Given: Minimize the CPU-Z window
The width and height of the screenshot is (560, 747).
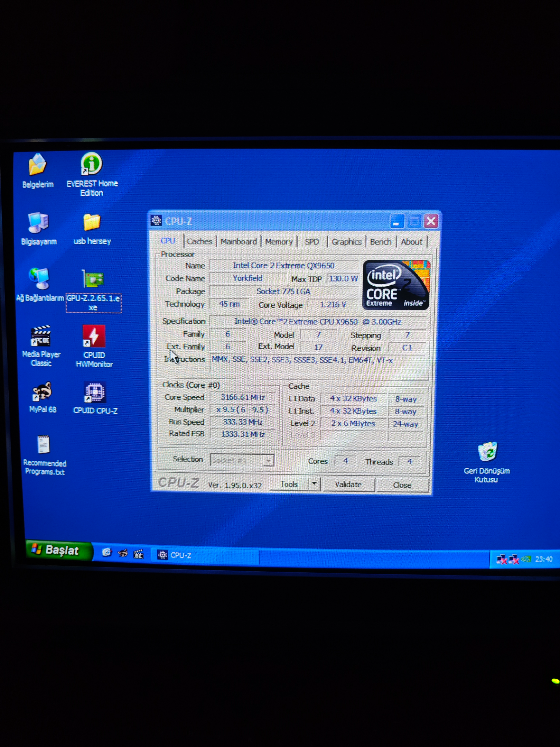Looking at the screenshot, I should pyautogui.click(x=397, y=221).
